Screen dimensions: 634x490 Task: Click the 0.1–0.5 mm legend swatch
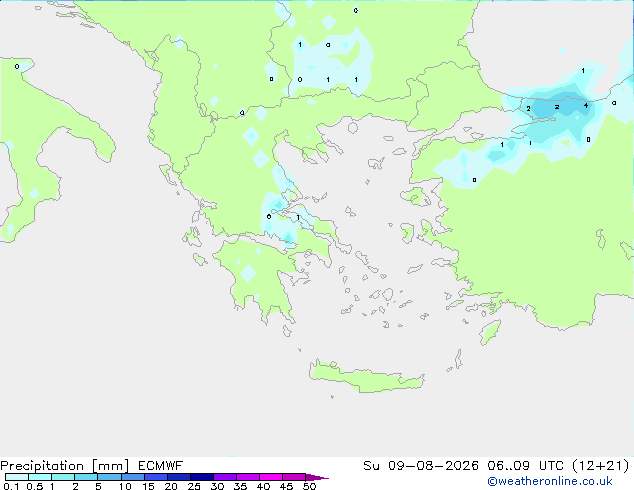tap(17, 477)
